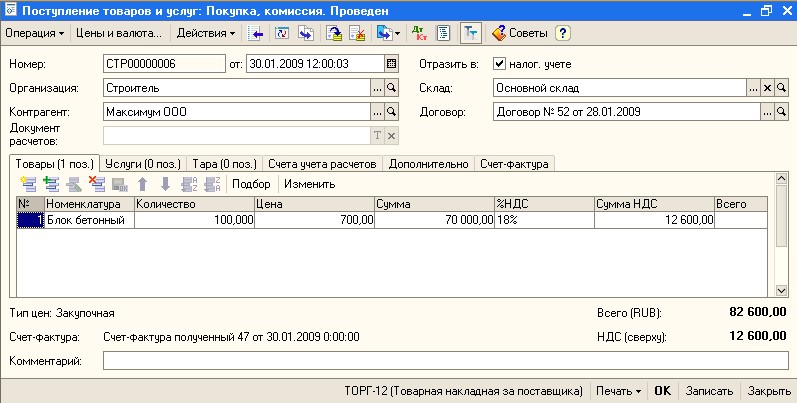Toggle the depressed blue Tт toolbar button
Screen dimensions: 797x403
coord(471,34)
